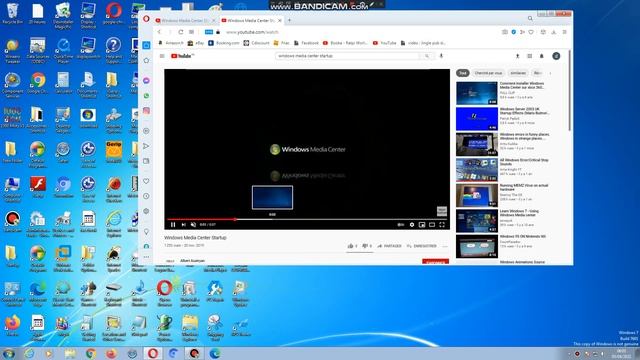640x360 pixels.
Task: Focus the YouTube search field
Action: pos(347,56)
